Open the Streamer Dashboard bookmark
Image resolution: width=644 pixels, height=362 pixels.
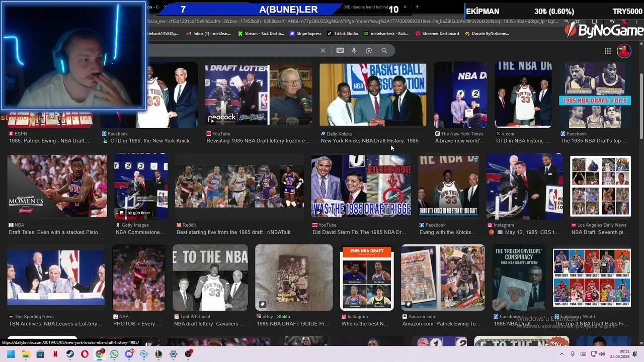tap(437, 34)
